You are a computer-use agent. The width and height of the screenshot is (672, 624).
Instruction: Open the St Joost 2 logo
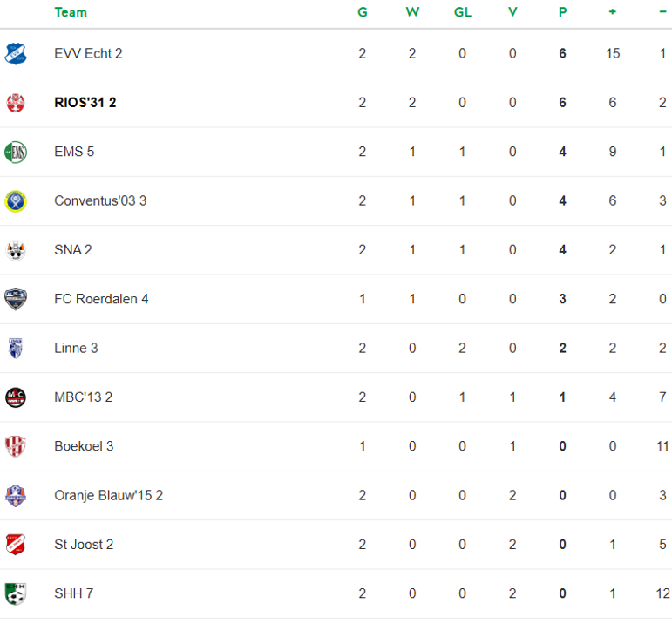[x=16, y=545]
